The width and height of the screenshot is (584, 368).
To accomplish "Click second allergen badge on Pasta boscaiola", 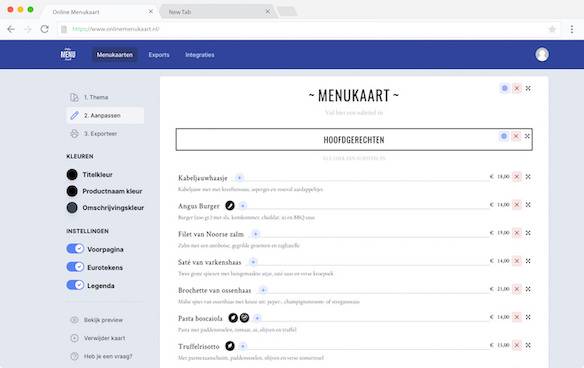I will click(244, 318).
